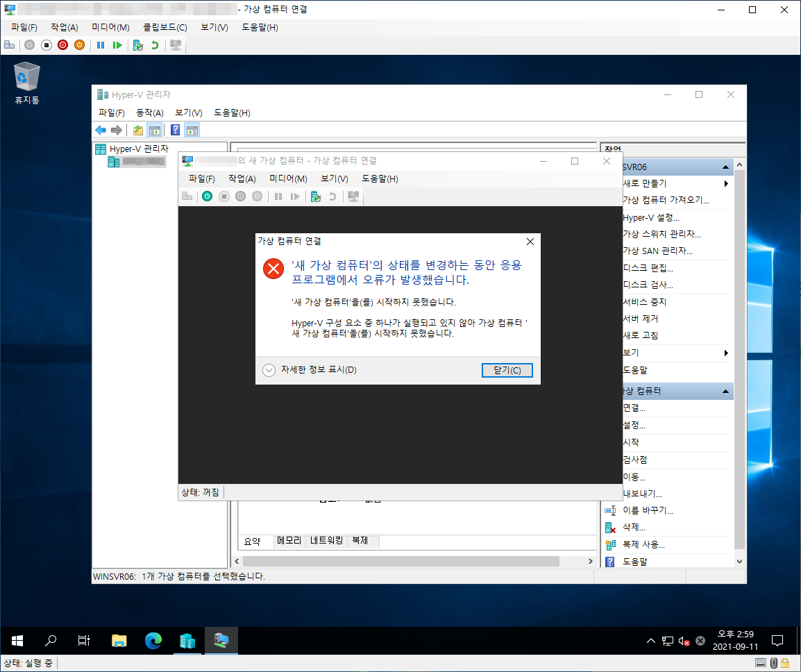
Task: Open notification center on taskbar
Action: (777, 640)
